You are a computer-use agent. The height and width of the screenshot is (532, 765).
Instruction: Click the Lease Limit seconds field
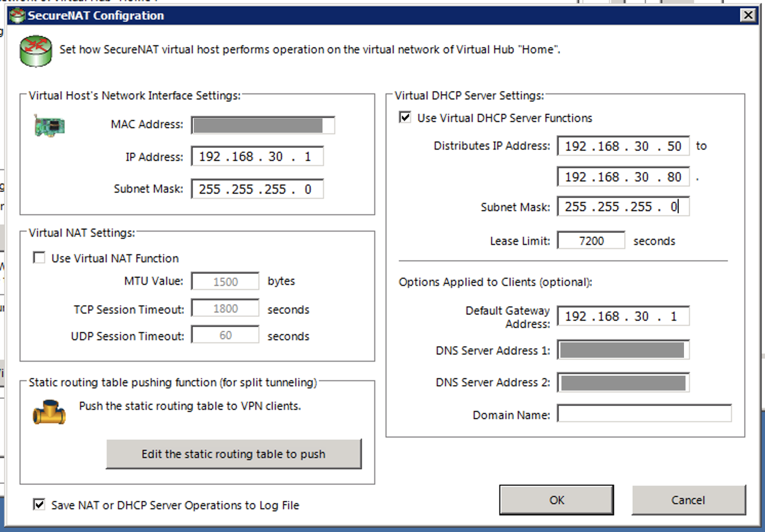[591, 240]
